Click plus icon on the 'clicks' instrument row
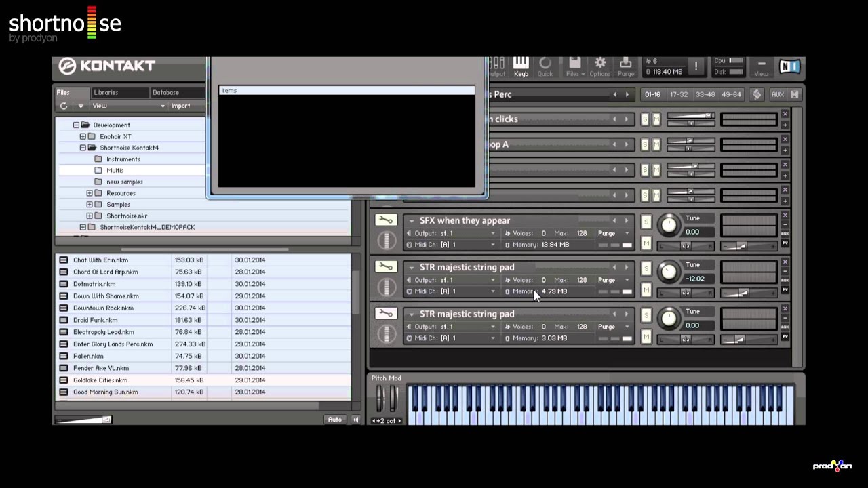868x488 pixels. pos(785,125)
